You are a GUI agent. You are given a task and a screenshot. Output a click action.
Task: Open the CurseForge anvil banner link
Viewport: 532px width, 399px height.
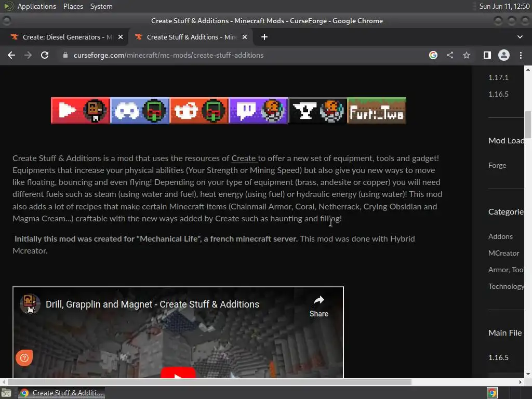pos(317,111)
